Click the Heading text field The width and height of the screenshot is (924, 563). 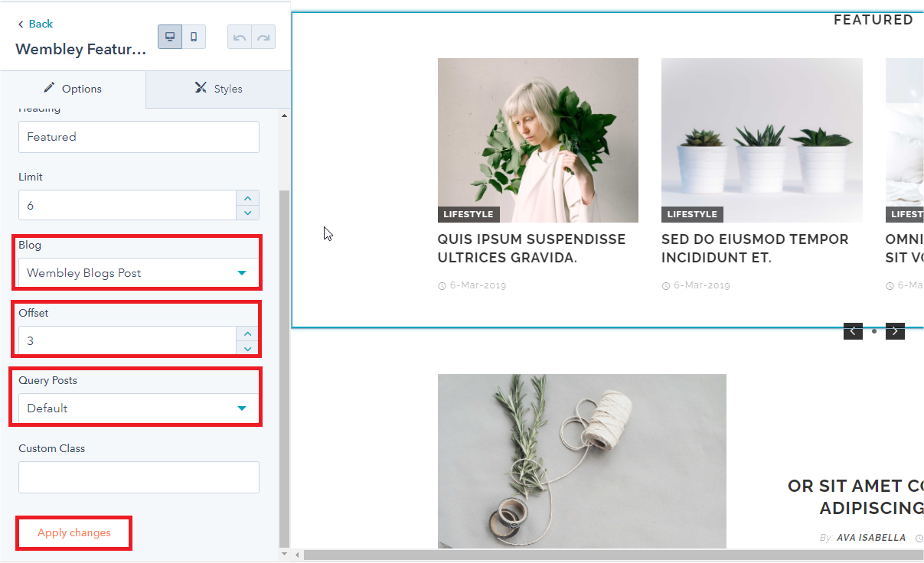point(139,137)
